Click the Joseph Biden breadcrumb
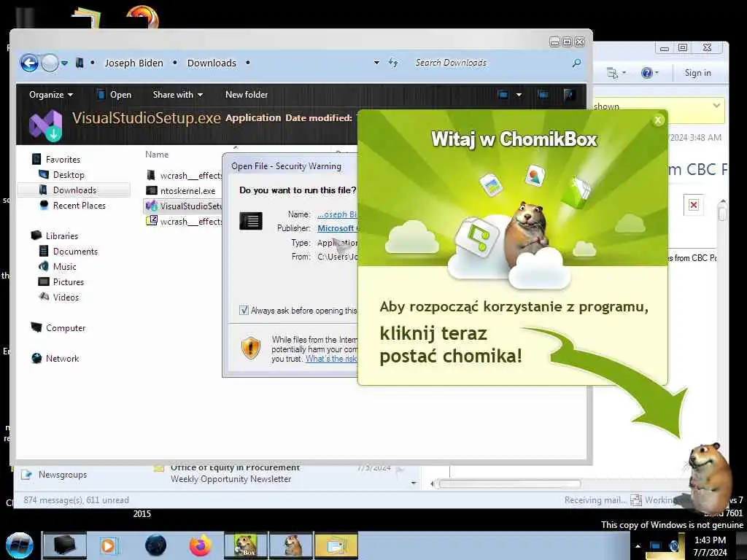The image size is (747, 560). [x=134, y=63]
